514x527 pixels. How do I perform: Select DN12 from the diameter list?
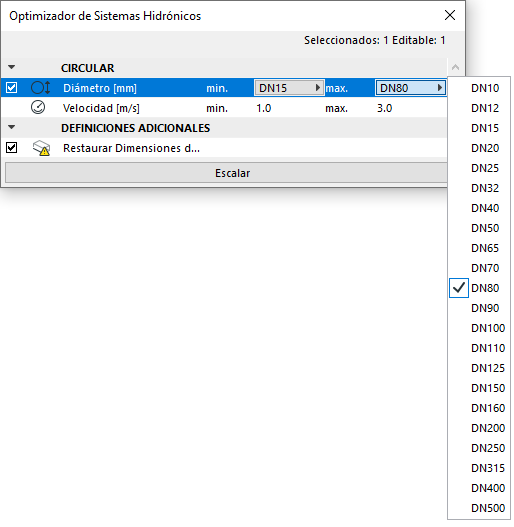coord(479,108)
